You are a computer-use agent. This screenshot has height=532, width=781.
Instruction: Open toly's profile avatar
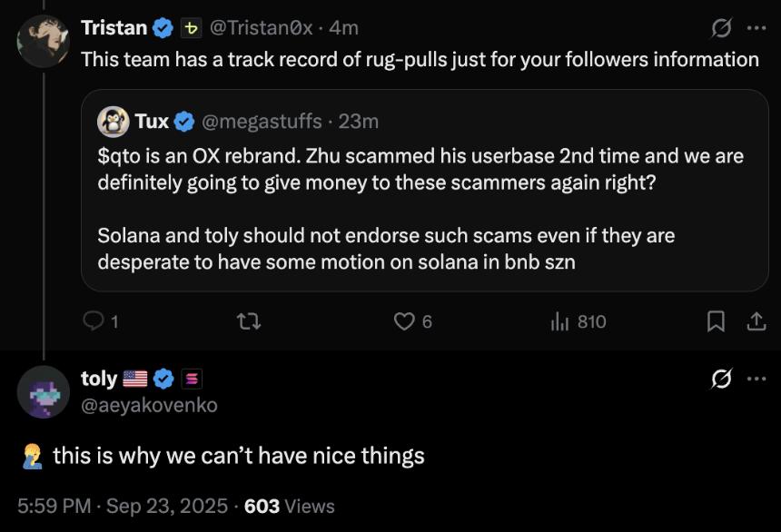(x=43, y=391)
